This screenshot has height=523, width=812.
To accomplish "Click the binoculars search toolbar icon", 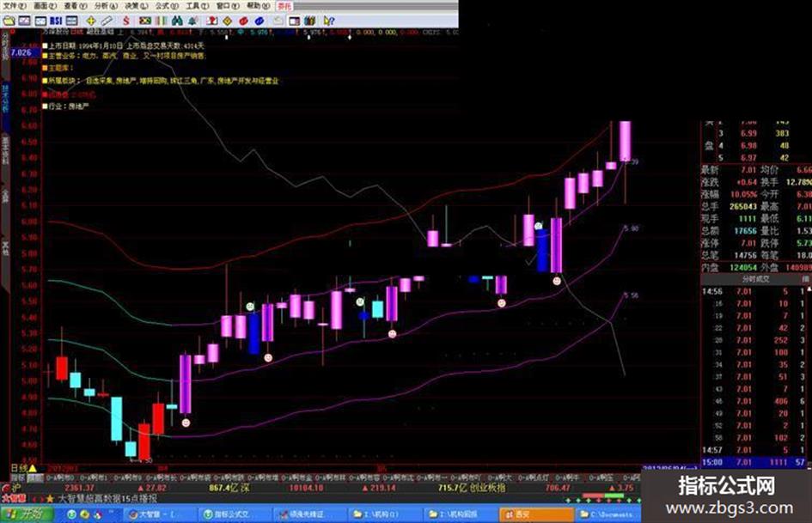I will pos(177,21).
